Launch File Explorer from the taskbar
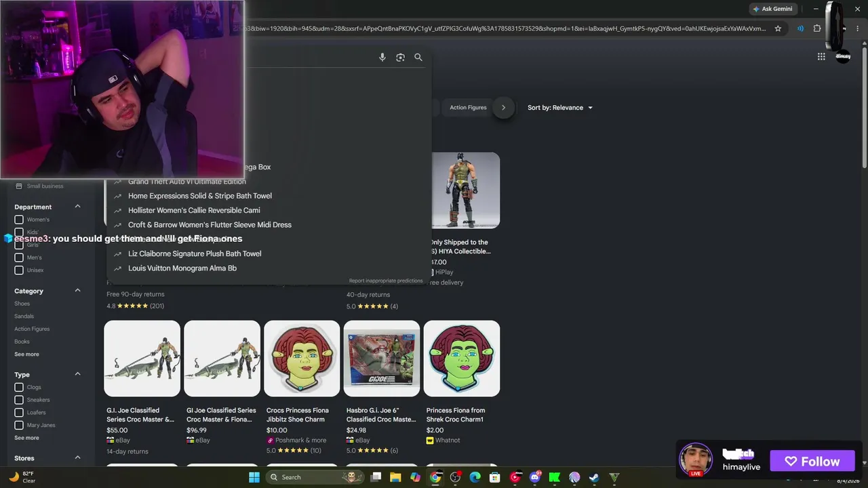The image size is (868, 488). point(396,477)
